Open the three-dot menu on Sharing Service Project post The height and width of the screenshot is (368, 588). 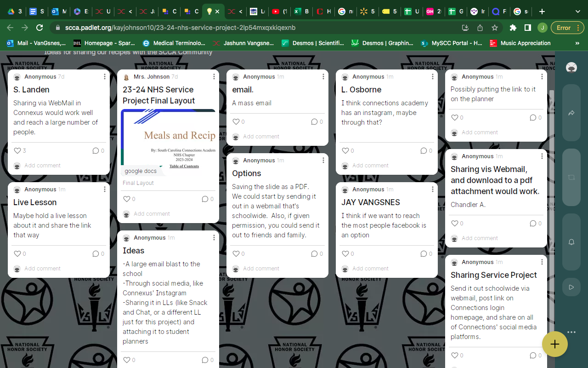point(542,262)
